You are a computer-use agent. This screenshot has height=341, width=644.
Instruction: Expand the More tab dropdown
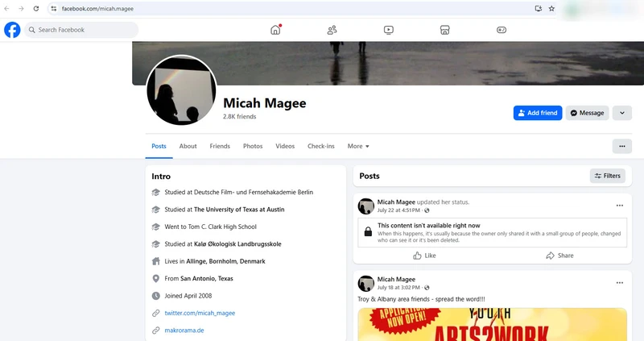[x=358, y=146]
